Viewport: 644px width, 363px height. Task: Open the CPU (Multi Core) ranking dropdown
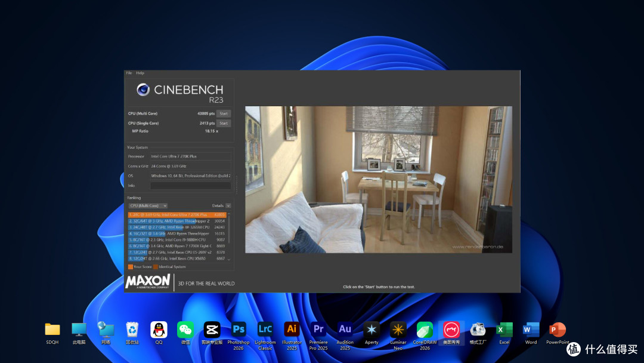pyautogui.click(x=148, y=205)
